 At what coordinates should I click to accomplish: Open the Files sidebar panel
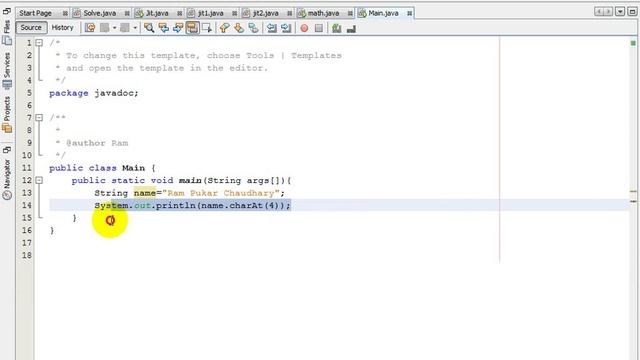(x=7, y=33)
